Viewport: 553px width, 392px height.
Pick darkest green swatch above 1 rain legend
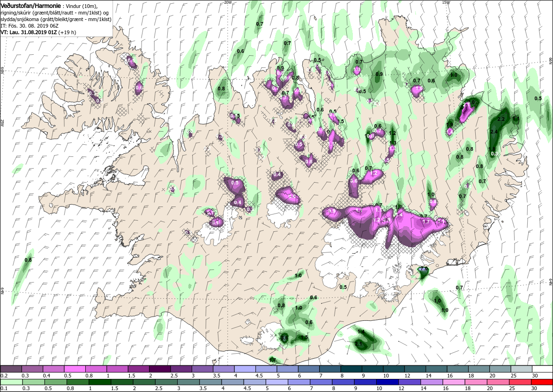coord(100,382)
